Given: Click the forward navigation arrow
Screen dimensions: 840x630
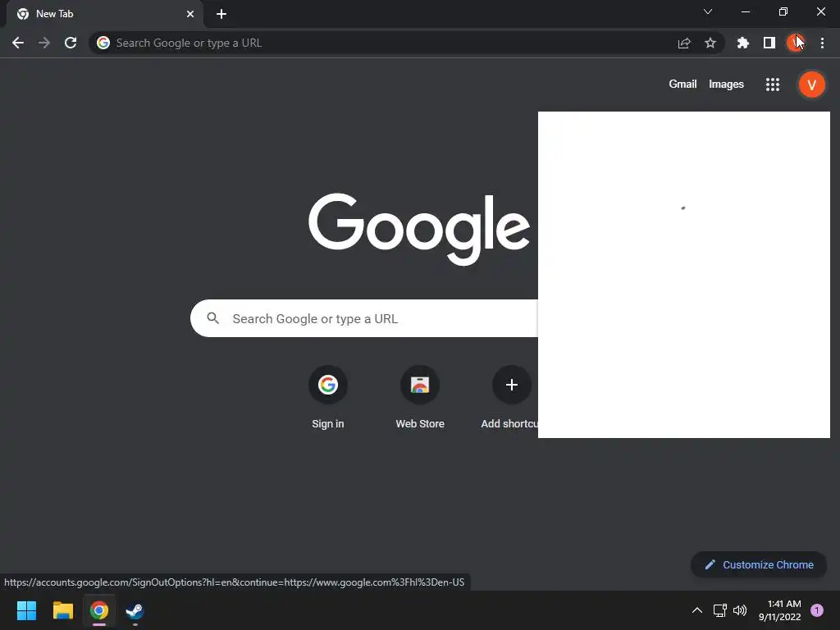Looking at the screenshot, I should (x=44, y=43).
